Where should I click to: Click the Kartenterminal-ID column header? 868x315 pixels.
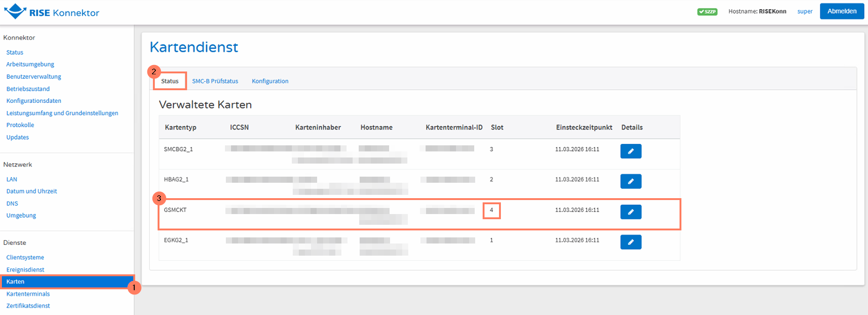click(454, 128)
